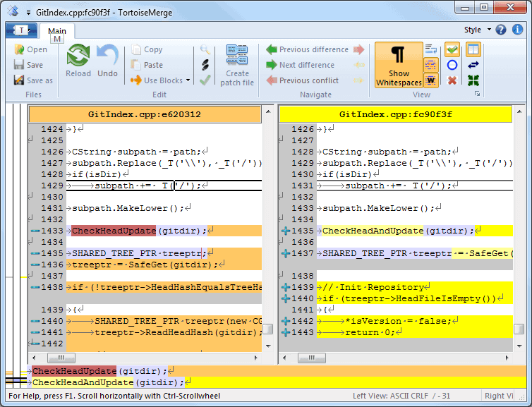Toggle the green checkmark view option
This screenshot has height=407, width=532.
[452, 49]
